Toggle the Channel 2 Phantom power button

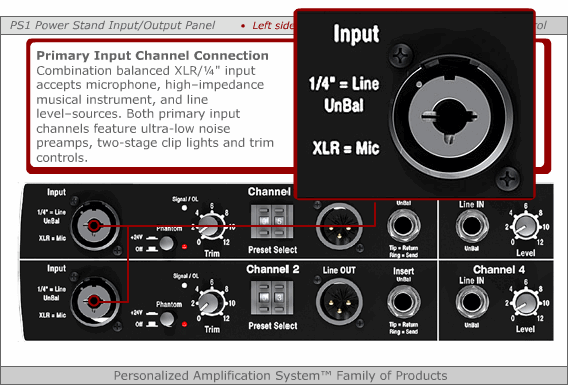pos(167,319)
